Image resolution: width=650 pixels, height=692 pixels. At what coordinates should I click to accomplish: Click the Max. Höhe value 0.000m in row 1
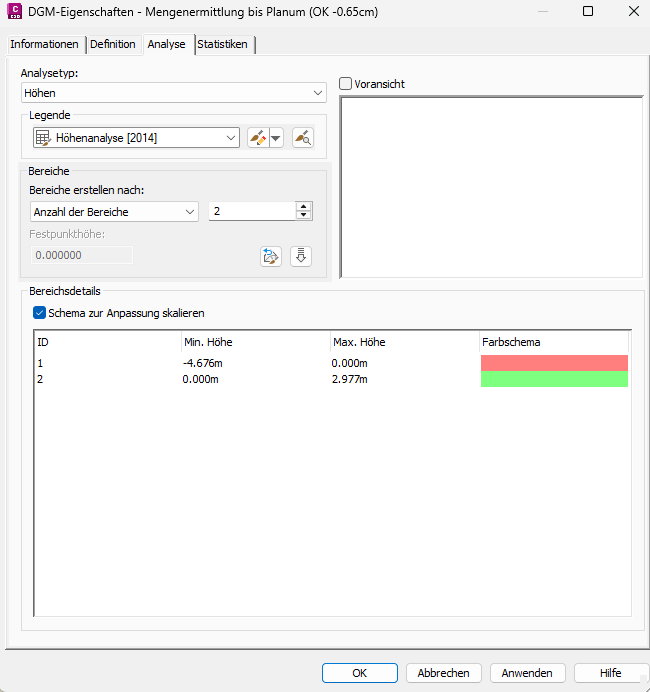(349, 363)
